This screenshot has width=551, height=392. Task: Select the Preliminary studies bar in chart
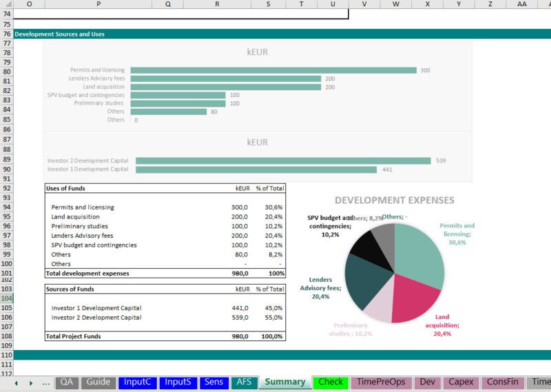pos(178,103)
